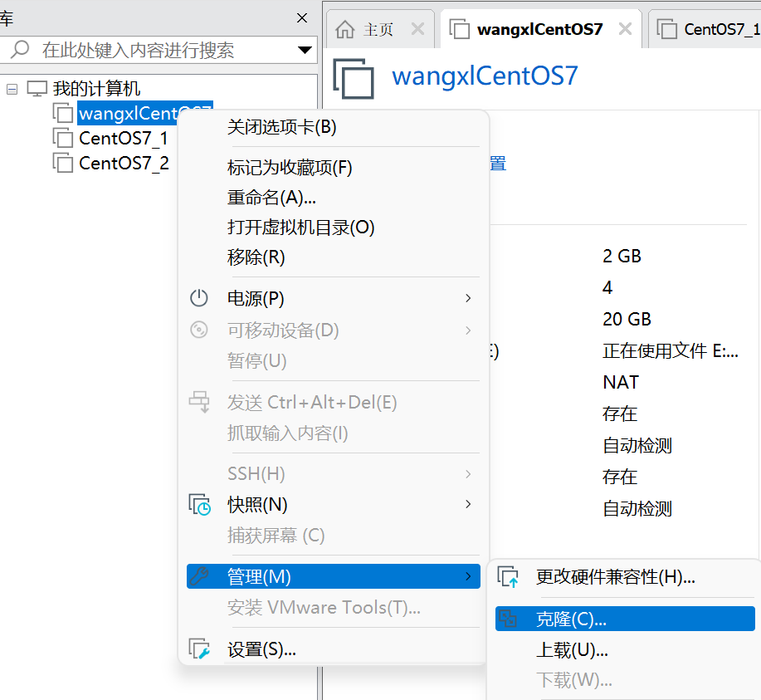Switch to the 主页 tab

378,30
